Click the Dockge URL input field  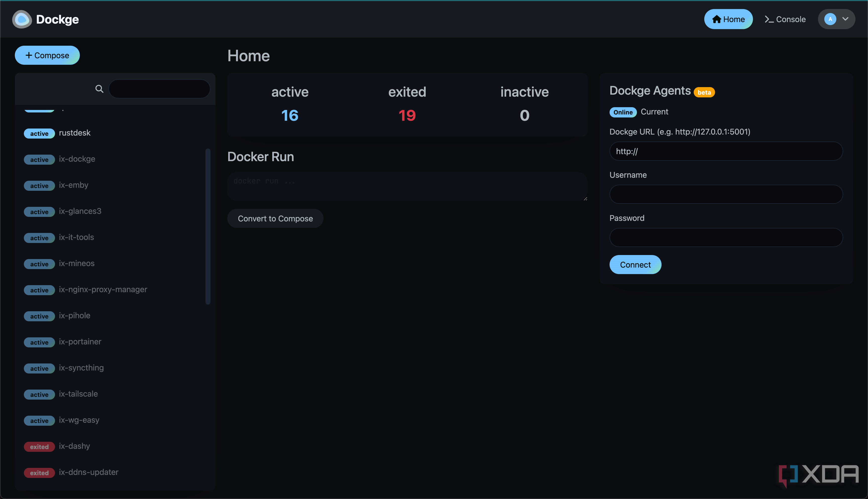pyautogui.click(x=726, y=151)
